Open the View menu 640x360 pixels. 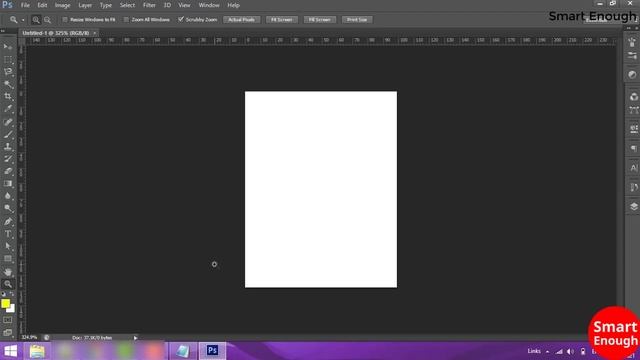(x=184, y=5)
